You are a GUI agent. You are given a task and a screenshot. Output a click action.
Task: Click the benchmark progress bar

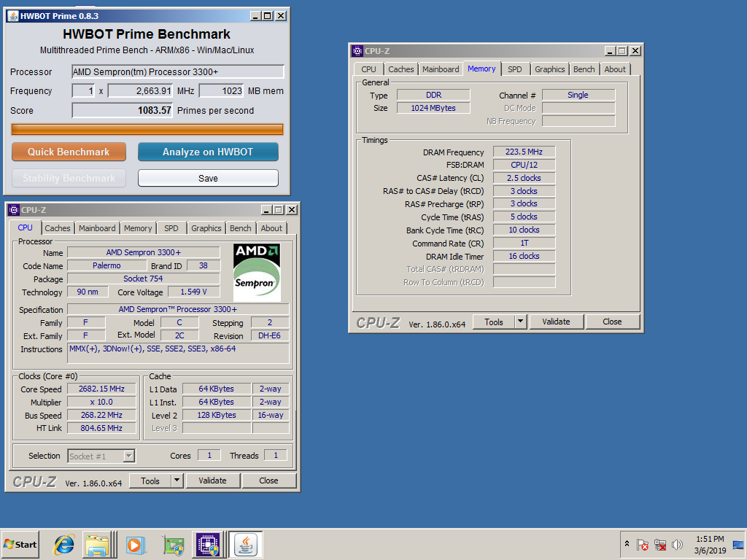147,129
